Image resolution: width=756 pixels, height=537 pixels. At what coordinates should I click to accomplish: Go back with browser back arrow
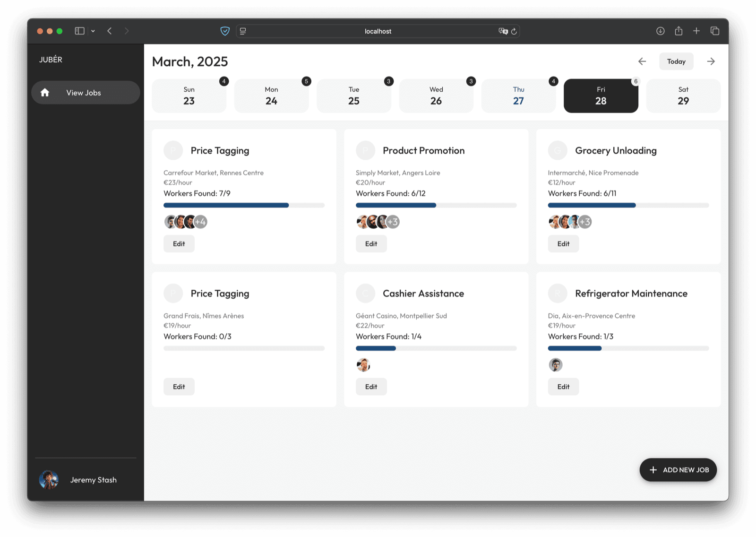(110, 31)
